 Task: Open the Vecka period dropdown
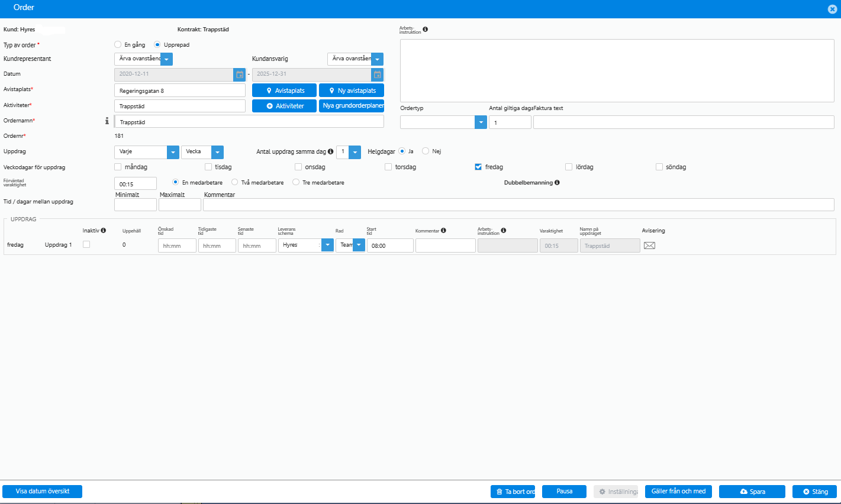pyautogui.click(x=217, y=152)
